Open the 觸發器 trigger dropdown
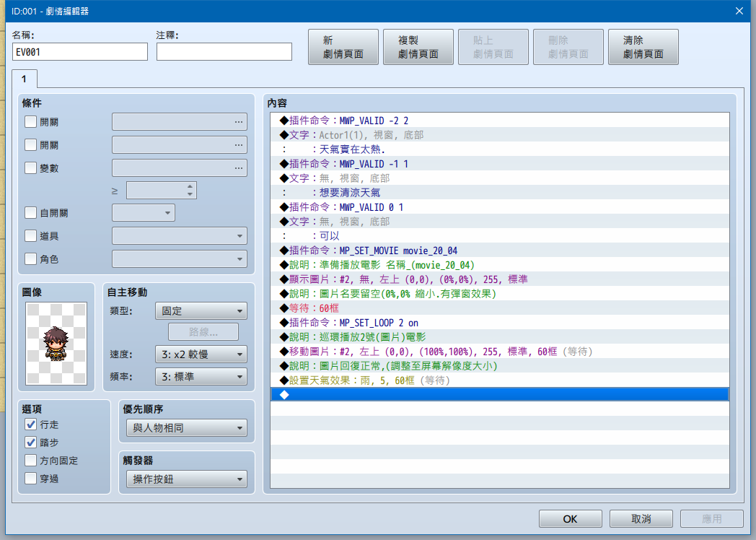756x540 pixels. 187,479
